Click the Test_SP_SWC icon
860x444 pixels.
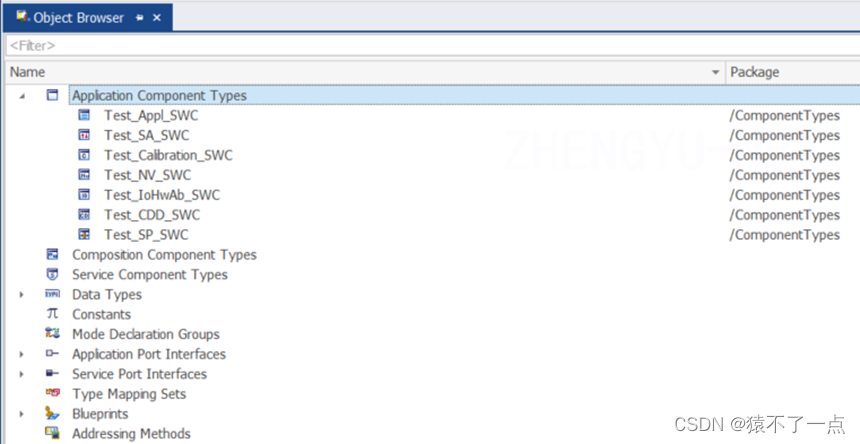coord(84,235)
